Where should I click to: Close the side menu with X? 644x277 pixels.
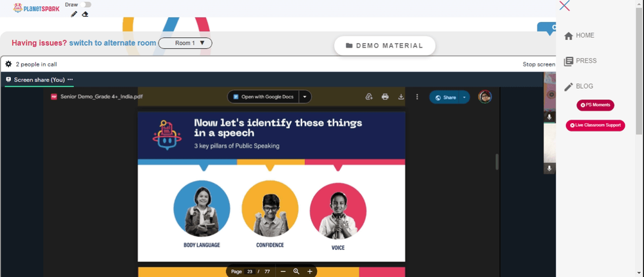(x=564, y=6)
